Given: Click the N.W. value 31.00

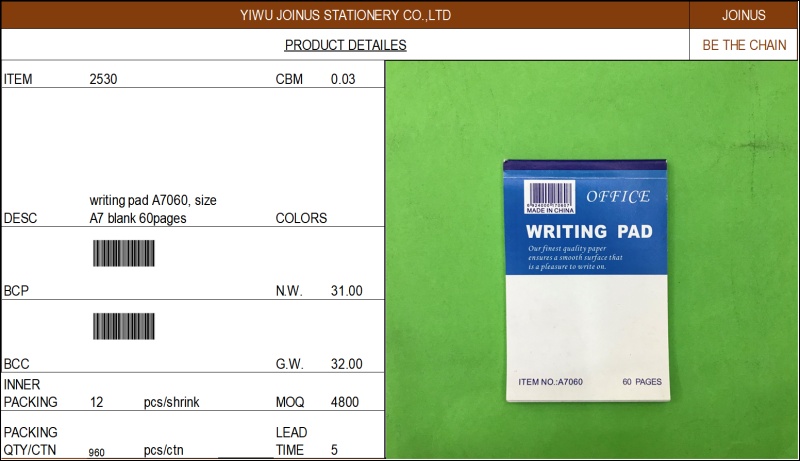Looking at the screenshot, I should [346, 291].
